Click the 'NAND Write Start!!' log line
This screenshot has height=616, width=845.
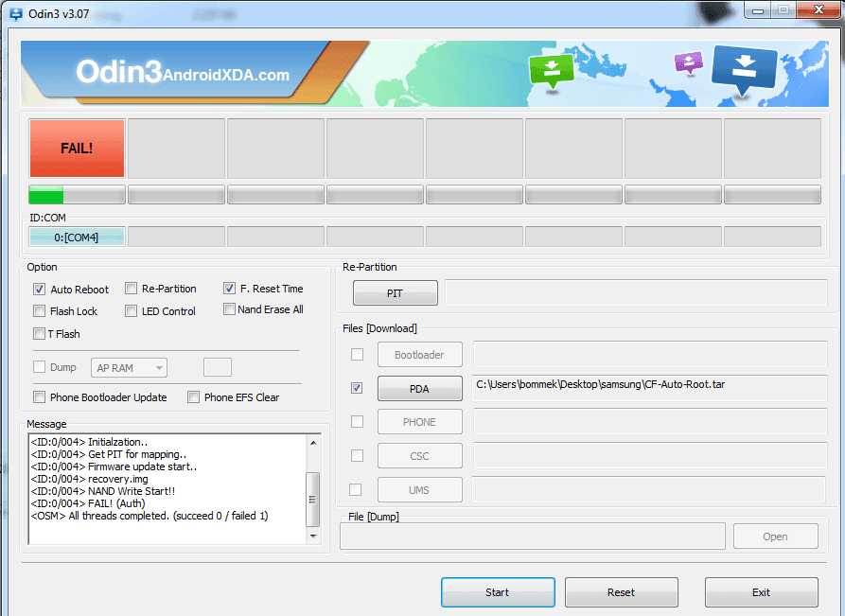tap(103, 491)
